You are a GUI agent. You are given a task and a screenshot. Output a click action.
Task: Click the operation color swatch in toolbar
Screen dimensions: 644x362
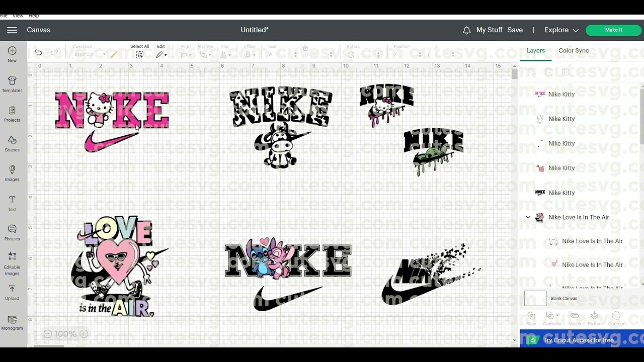(114, 54)
